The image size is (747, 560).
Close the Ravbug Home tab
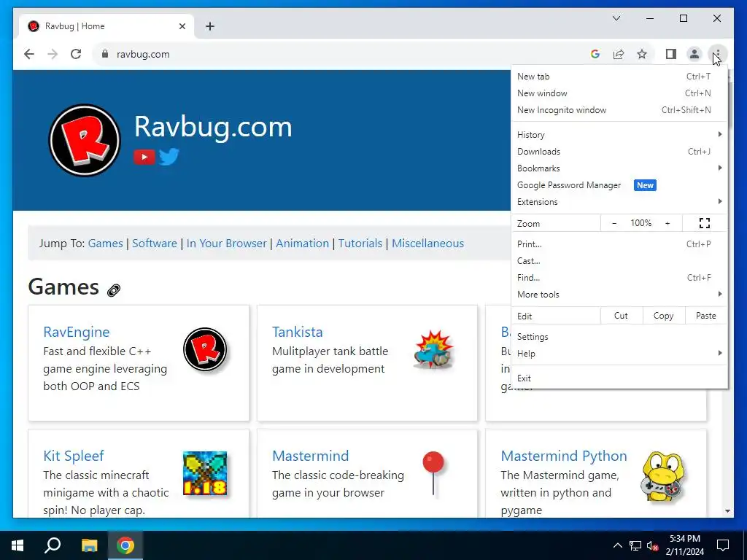click(x=182, y=26)
